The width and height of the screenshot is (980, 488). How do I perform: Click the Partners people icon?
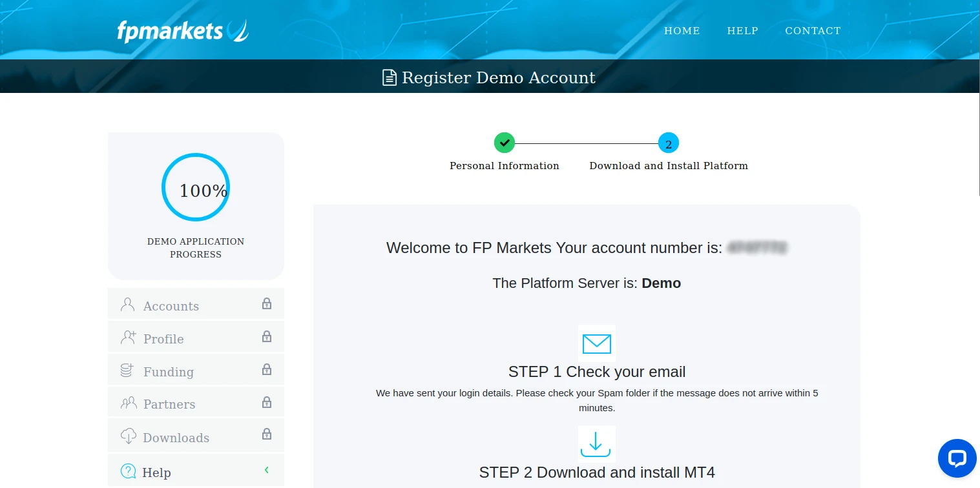coord(129,403)
